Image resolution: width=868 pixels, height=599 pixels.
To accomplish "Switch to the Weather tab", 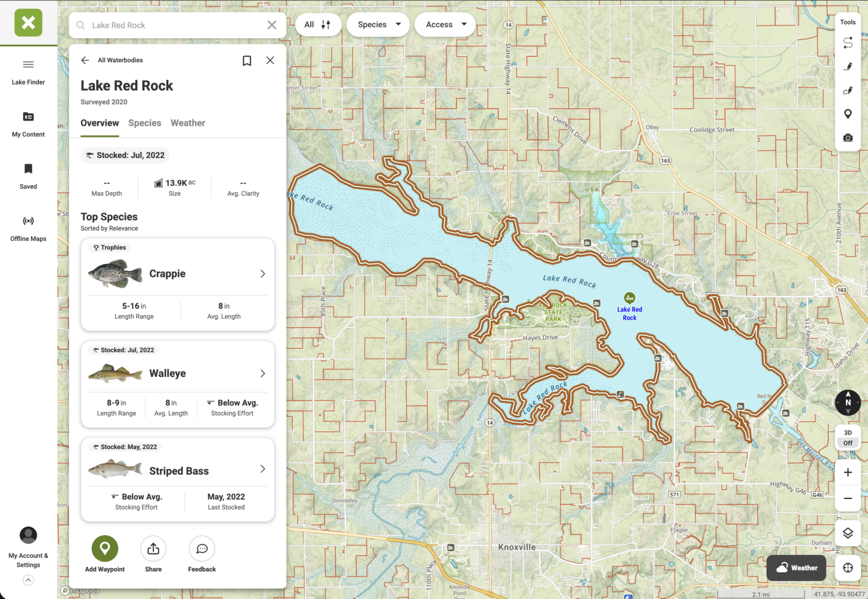I will (x=188, y=123).
